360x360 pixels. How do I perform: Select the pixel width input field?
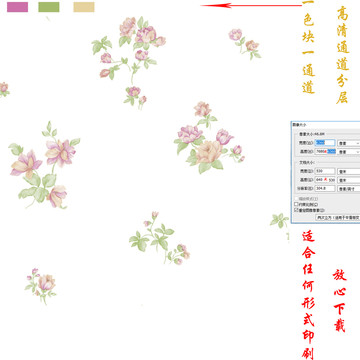coord(325,143)
